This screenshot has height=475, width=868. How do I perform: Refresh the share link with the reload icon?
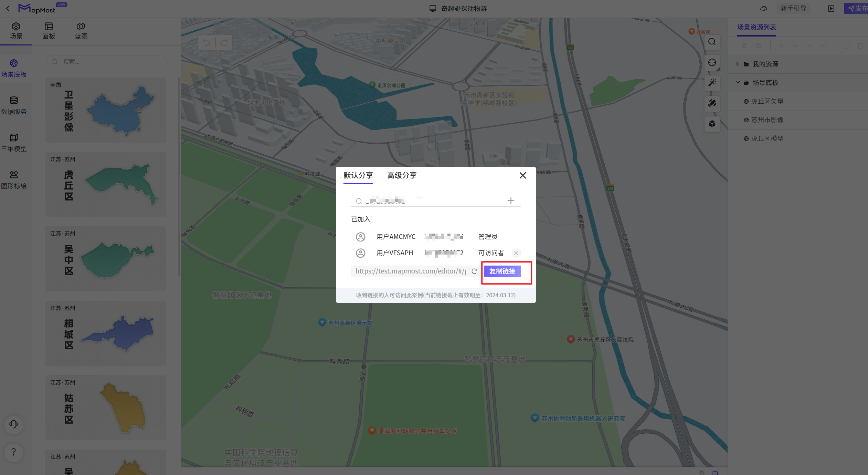point(474,271)
